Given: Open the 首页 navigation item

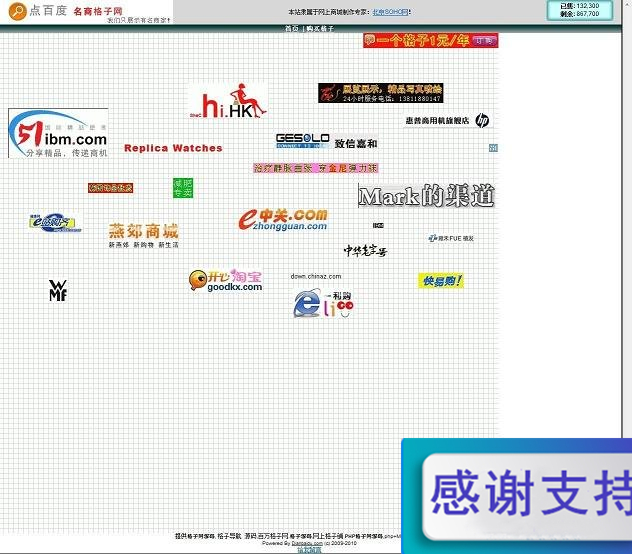Looking at the screenshot, I should [292, 28].
